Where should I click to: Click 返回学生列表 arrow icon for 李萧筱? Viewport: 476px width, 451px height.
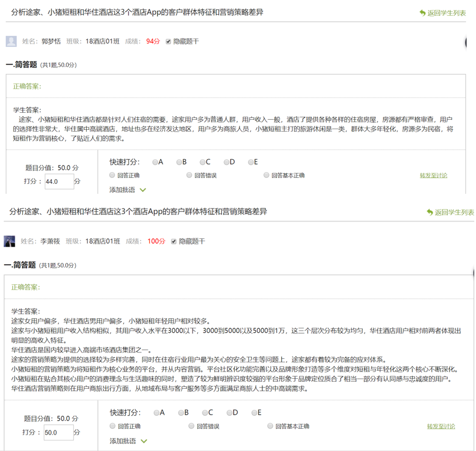[430, 212]
